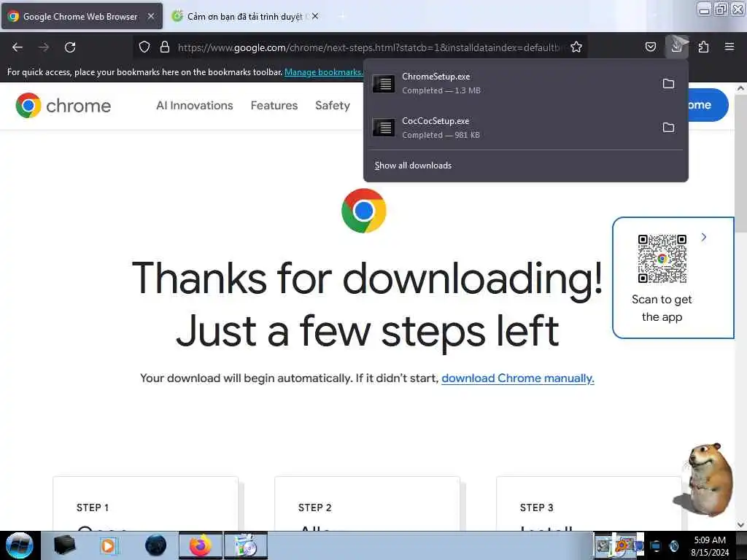Click the page vertical scrollbar thumb
The height and width of the screenshot is (560, 747).
[x=740, y=163]
